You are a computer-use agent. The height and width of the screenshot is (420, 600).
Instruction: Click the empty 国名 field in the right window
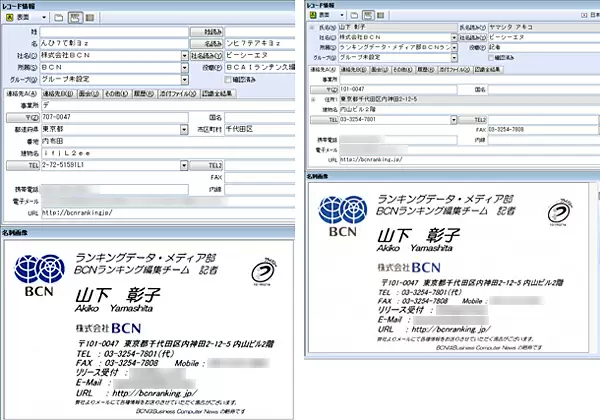[544, 90]
